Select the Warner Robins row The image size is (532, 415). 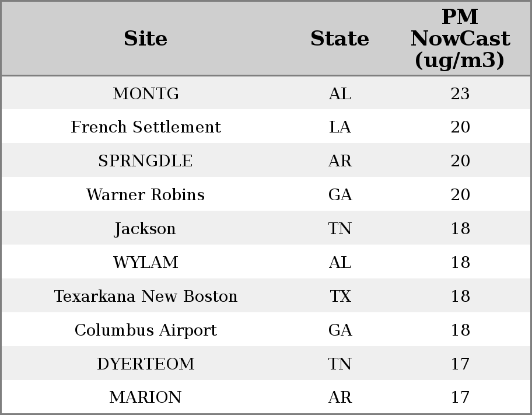[146, 195]
